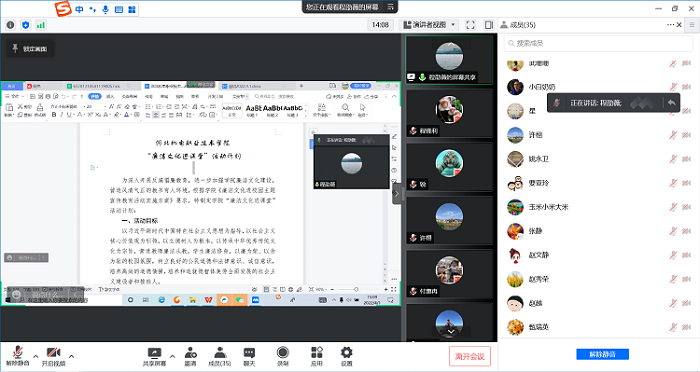Click blue 解除静音 button in members panel

[602, 354]
